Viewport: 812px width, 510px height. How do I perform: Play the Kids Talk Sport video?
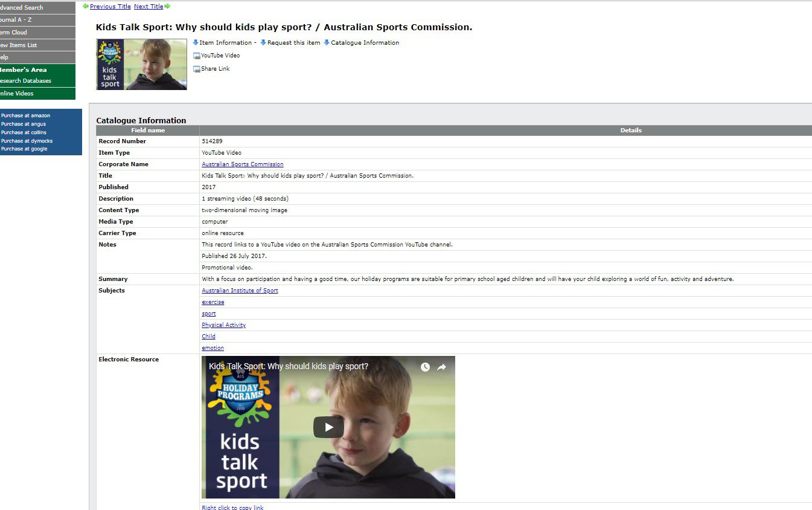click(x=328, y=427)
